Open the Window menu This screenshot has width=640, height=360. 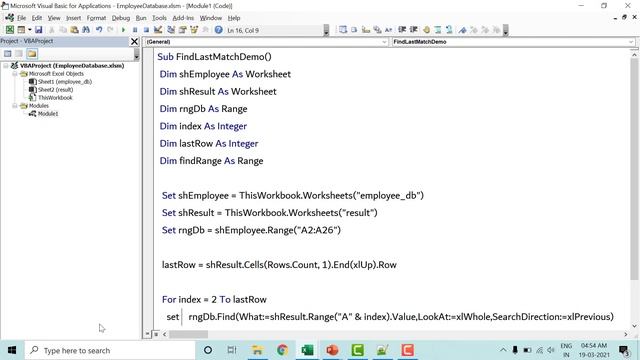pos(211,18)
